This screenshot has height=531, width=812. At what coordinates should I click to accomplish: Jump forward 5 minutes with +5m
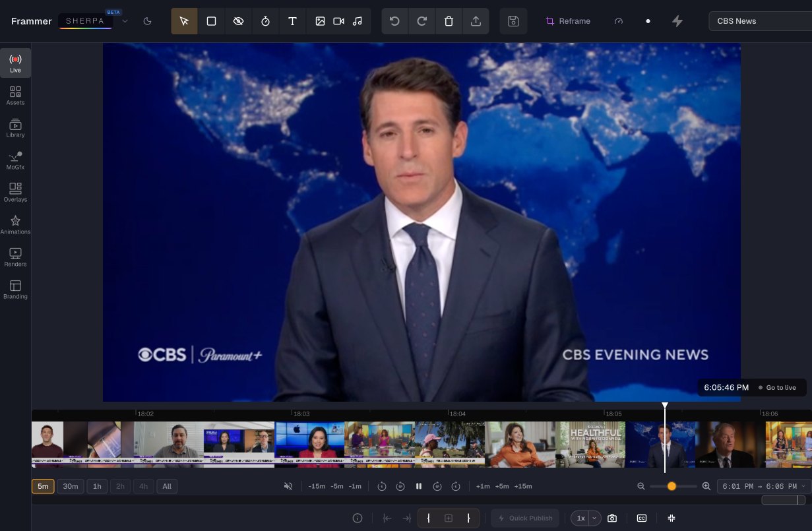click(x=502, y=486)
